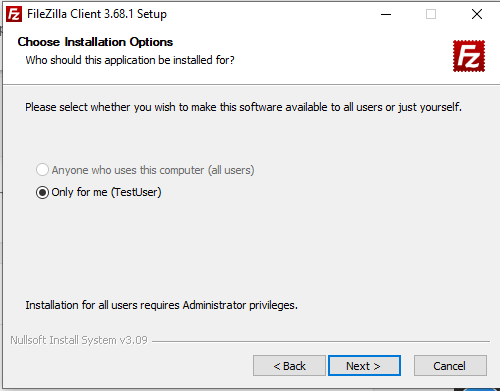The width and height of the screenshot is (500, 391).
Task: Click the 'Choose Installation Options' heading
Action: [x=95, y=42]
